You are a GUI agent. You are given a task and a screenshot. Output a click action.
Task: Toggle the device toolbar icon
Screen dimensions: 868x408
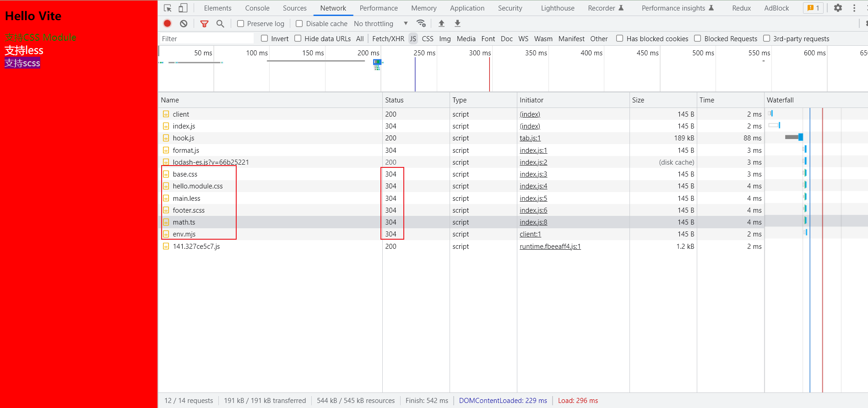(183, 8)
